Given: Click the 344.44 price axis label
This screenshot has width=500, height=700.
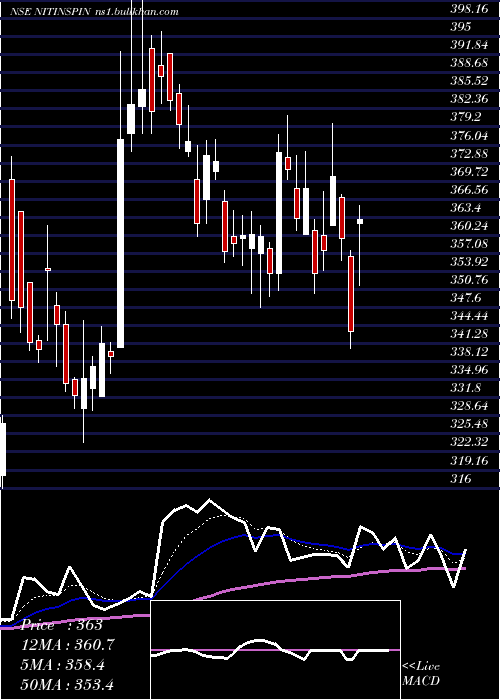Looking at the screenshot, I should 468,316.
